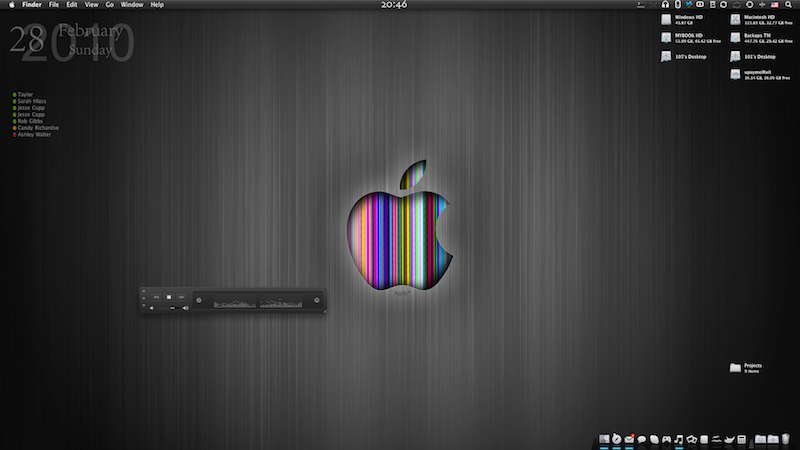
Task: Open the Edit menu
Action: coord(71,5)
